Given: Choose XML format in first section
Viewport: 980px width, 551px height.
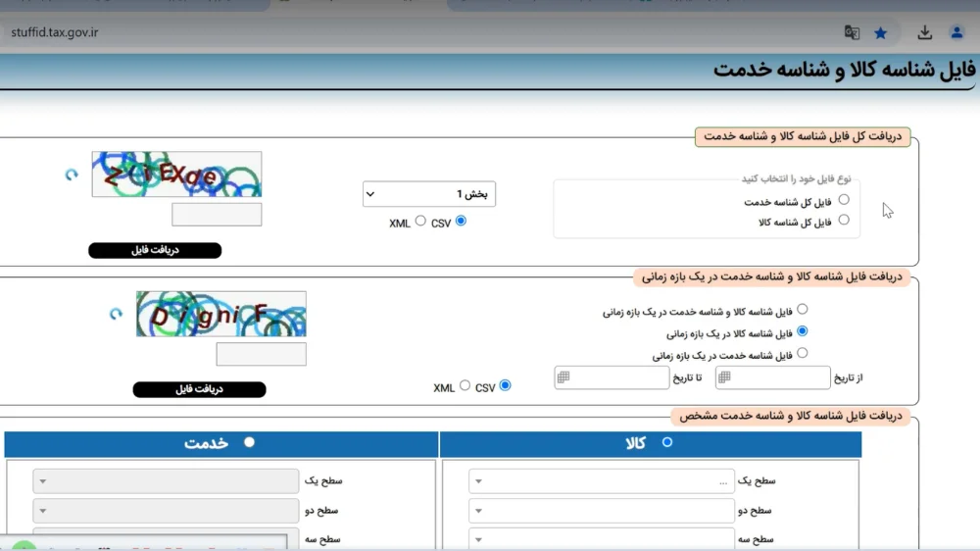Looking at the screenshot, I should click(420, 221).
